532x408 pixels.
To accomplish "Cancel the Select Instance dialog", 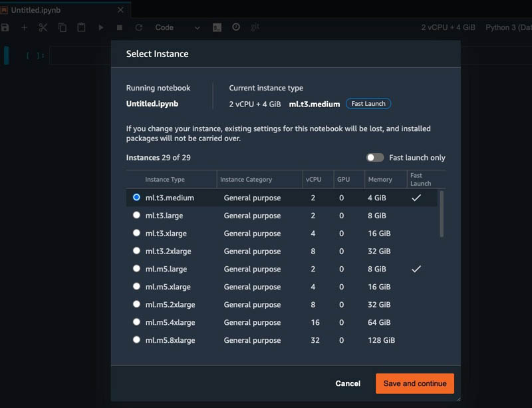I will coord(348,383).
